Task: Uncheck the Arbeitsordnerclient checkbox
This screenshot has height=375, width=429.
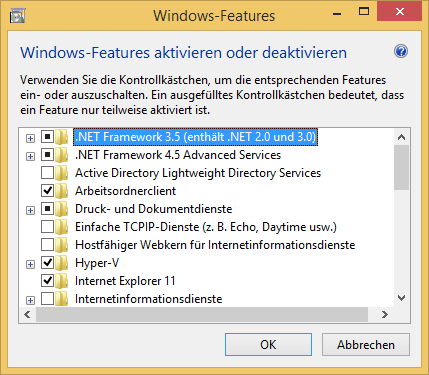Action: point(47,191)
